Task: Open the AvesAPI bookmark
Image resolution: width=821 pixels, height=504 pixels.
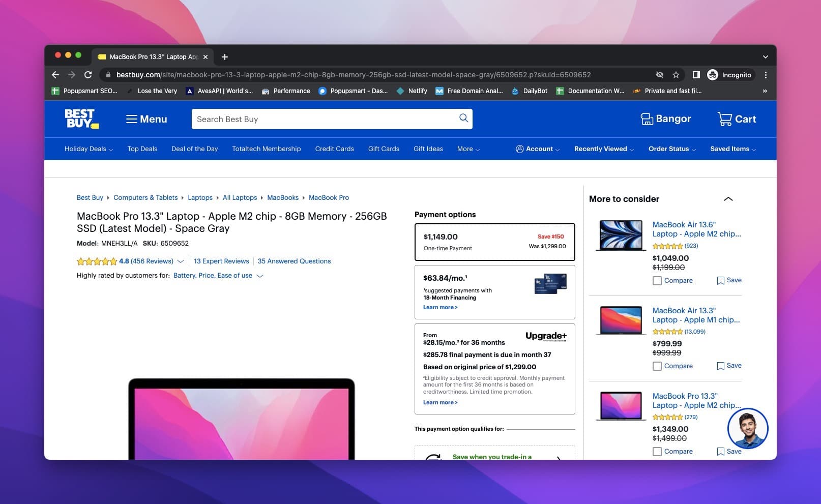Action: pyautogui.click(x=219, y=91)
